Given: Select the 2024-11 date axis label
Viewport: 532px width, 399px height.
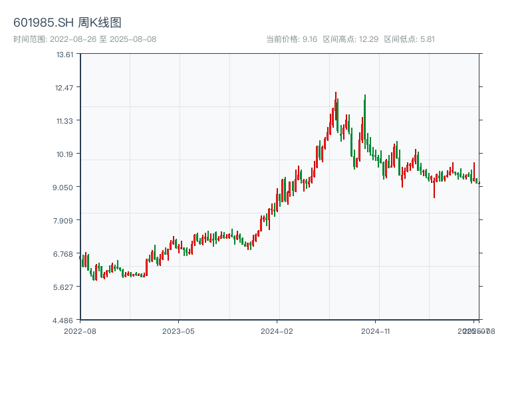Looking at the screenshot, I should pos(376,331).
